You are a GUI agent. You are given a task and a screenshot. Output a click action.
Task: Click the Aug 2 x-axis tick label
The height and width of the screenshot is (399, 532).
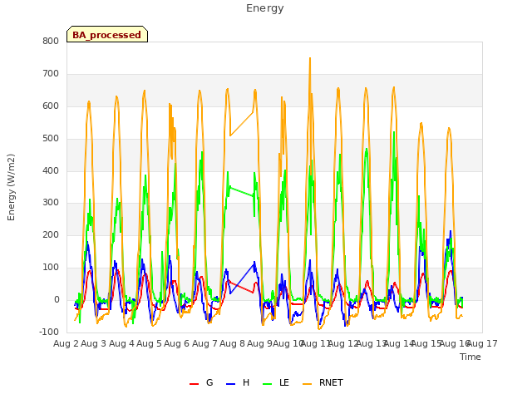pos(66,343)
